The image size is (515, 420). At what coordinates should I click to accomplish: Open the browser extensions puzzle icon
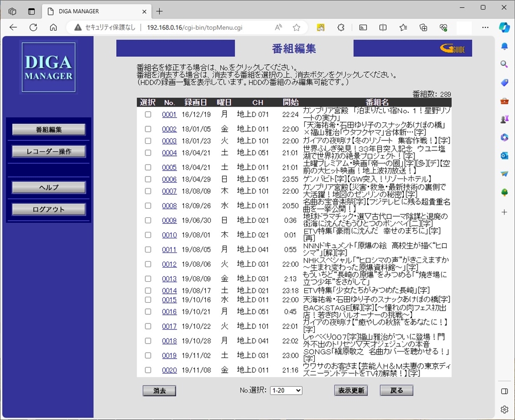pyautogui.click(x=341, y=28)
